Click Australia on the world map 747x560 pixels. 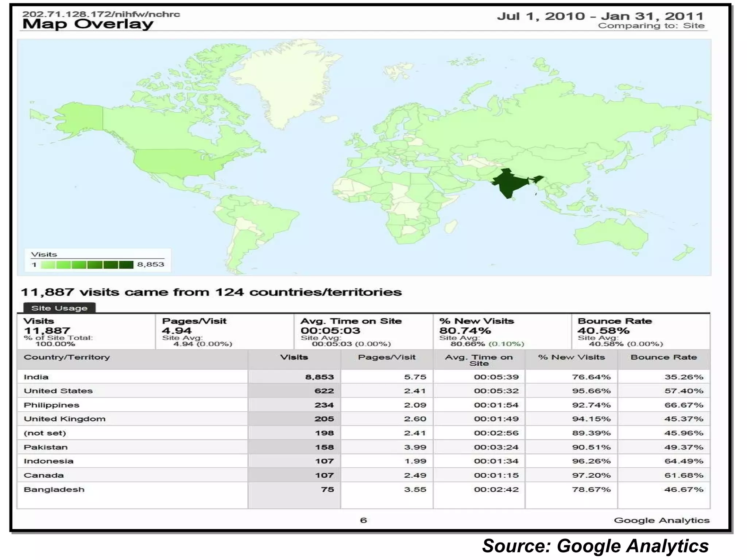(x=611, y=235)
